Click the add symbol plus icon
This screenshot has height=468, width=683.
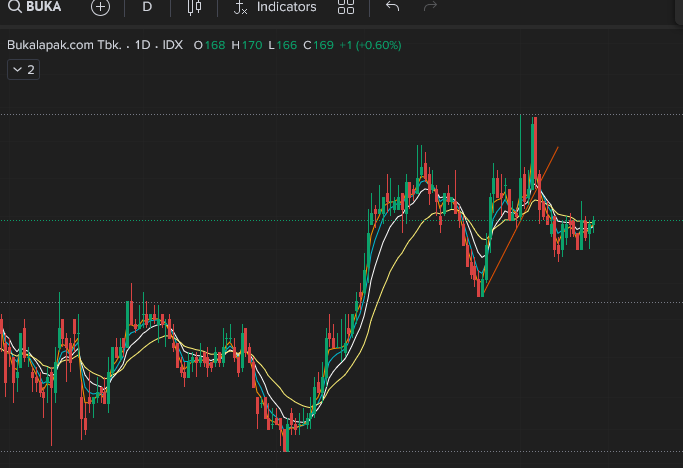pyautogui.click(x=100, y=7)
